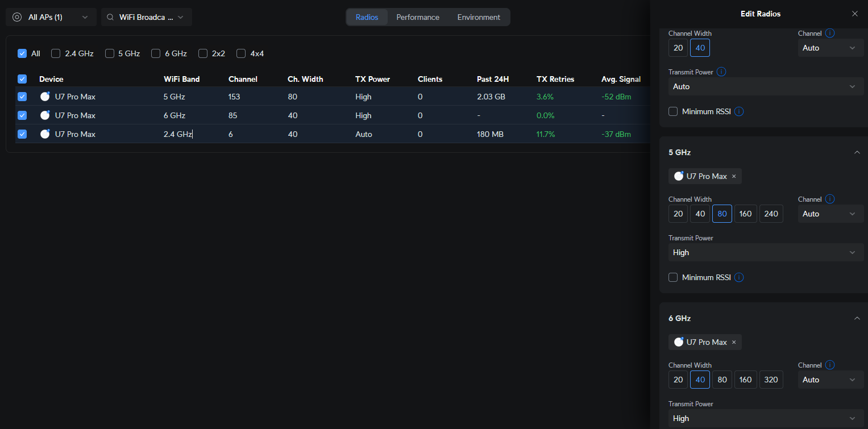Open the 6 GHz Transmit Power dropdown

[766, 418]
